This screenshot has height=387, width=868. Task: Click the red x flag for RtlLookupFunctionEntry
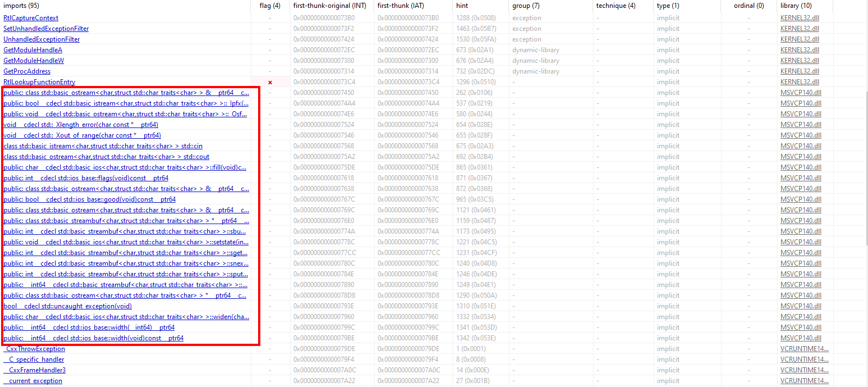pyautogui.click(x=270, y=82)
